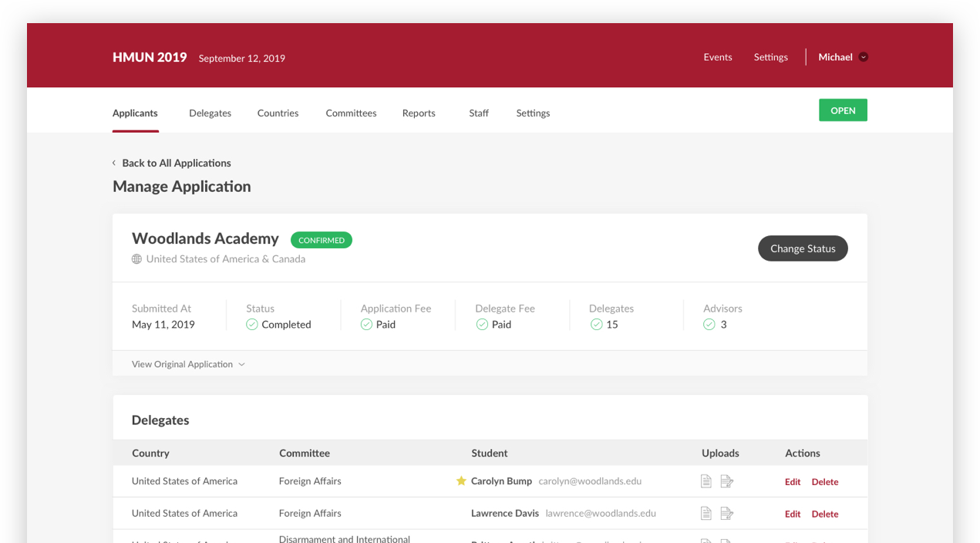Select Events in the top red bar
The width and height of the screenshot is (980, 543).
click(x=717, y=56)
